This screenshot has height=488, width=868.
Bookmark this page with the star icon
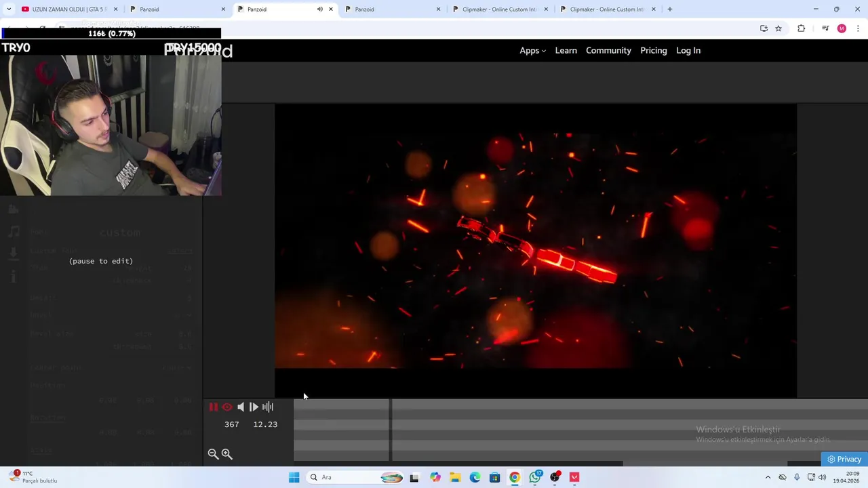778,28
